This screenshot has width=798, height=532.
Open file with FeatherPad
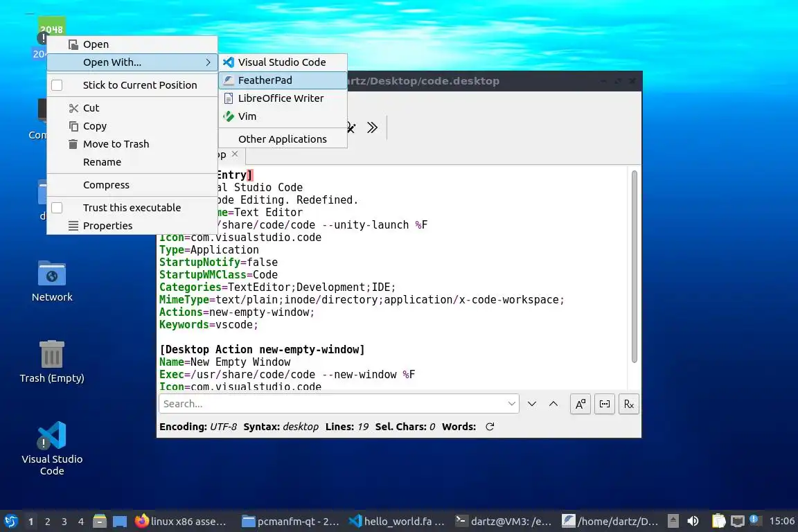pos(283,80)
